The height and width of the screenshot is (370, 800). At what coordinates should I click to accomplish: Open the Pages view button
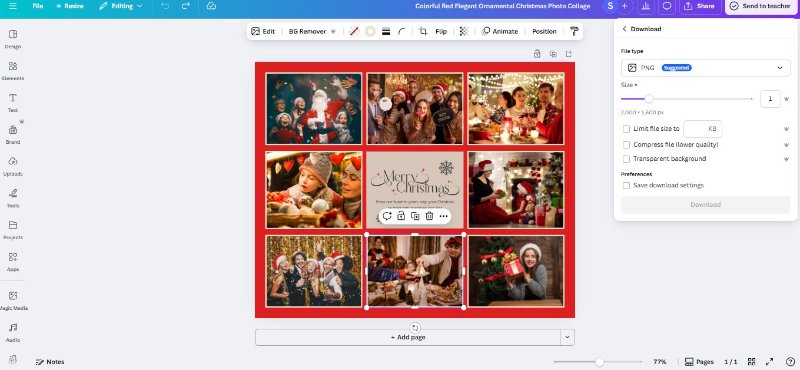pyautogui.click(x=699, y=361)
